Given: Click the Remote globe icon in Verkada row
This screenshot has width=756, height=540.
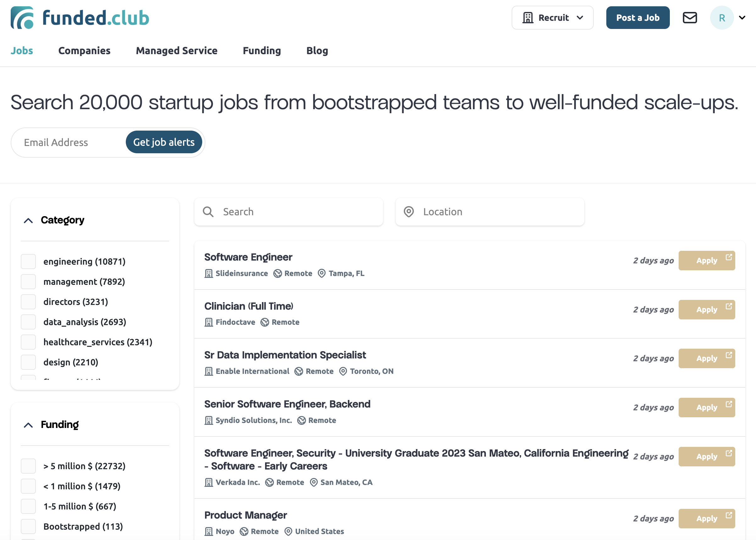Looking at the screenshot, I should tap(270, 482).
